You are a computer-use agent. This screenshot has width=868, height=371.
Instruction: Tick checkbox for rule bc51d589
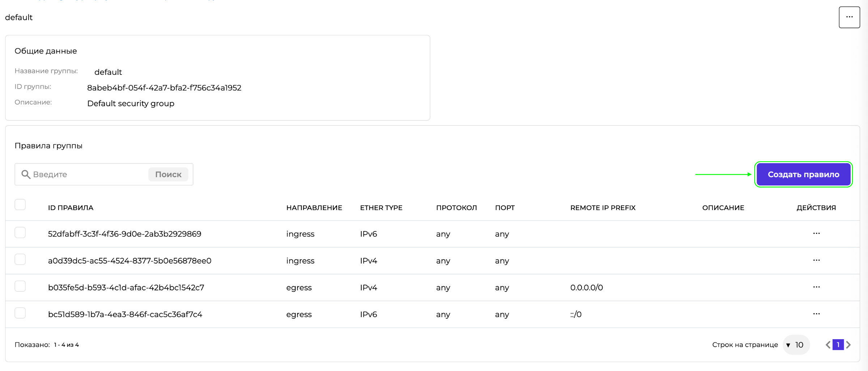(20, 313)
